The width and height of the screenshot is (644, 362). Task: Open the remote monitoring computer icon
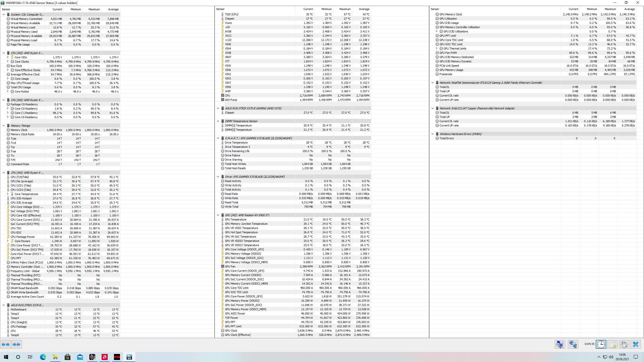pyautogui.click(x=560, y=344)
